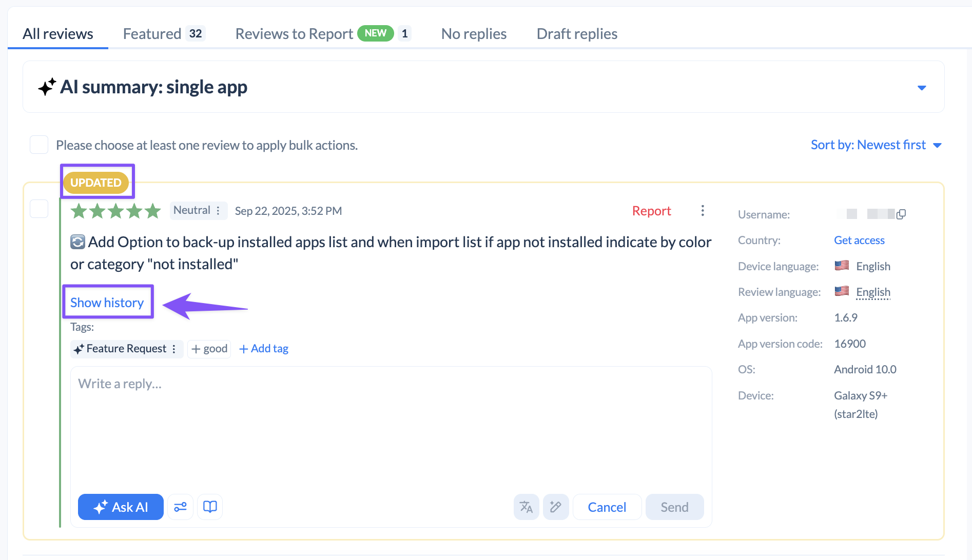Select the No replies tab
The height and width of the screenshot is (560, 972).
[x=474, y=34]
